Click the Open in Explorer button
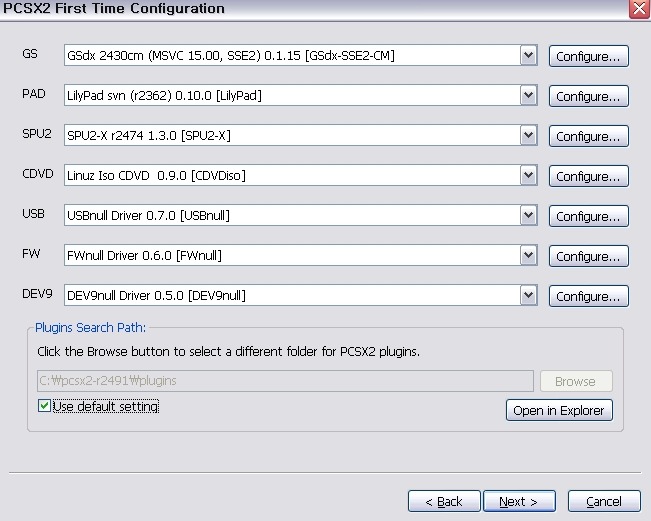The height and width of the screenshot is (521, 651). tap(559, 411)
